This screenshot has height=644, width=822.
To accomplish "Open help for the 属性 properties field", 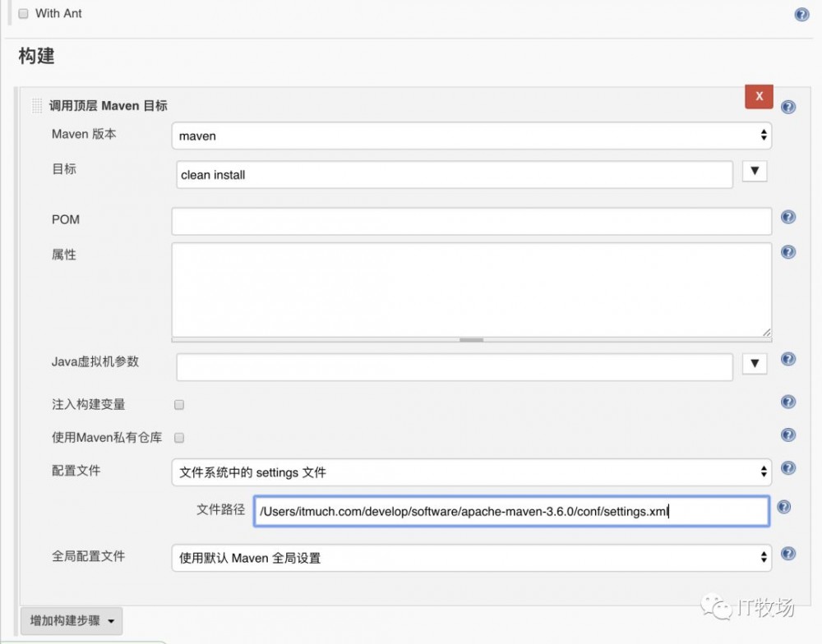I will [x=787, y=249].
